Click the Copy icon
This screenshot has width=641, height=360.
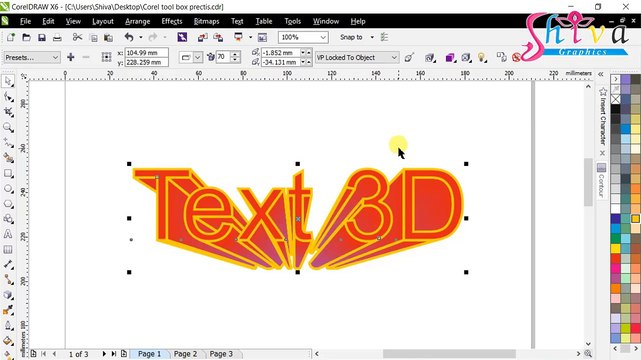94,38
